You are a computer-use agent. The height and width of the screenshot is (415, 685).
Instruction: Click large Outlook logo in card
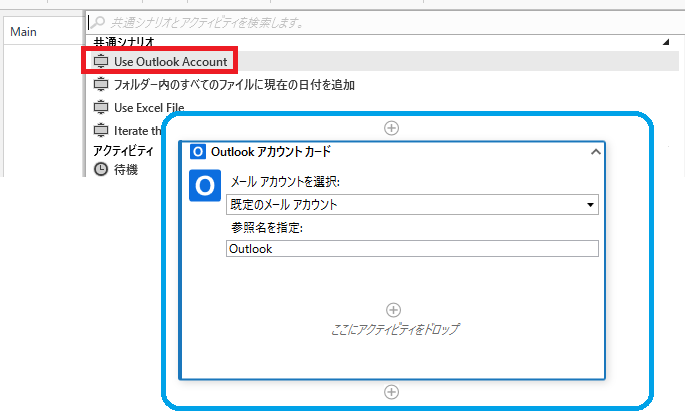click(x=205, y=186)
